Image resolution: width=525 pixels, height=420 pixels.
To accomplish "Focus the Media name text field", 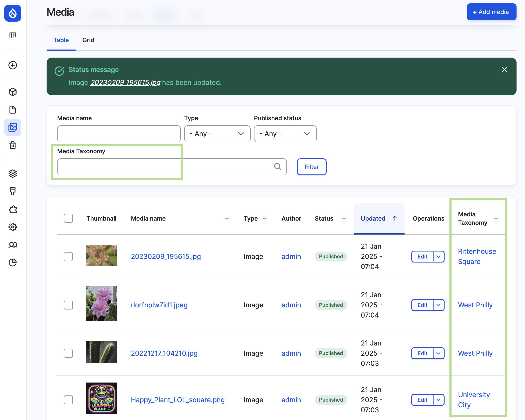I will [119, 134].
